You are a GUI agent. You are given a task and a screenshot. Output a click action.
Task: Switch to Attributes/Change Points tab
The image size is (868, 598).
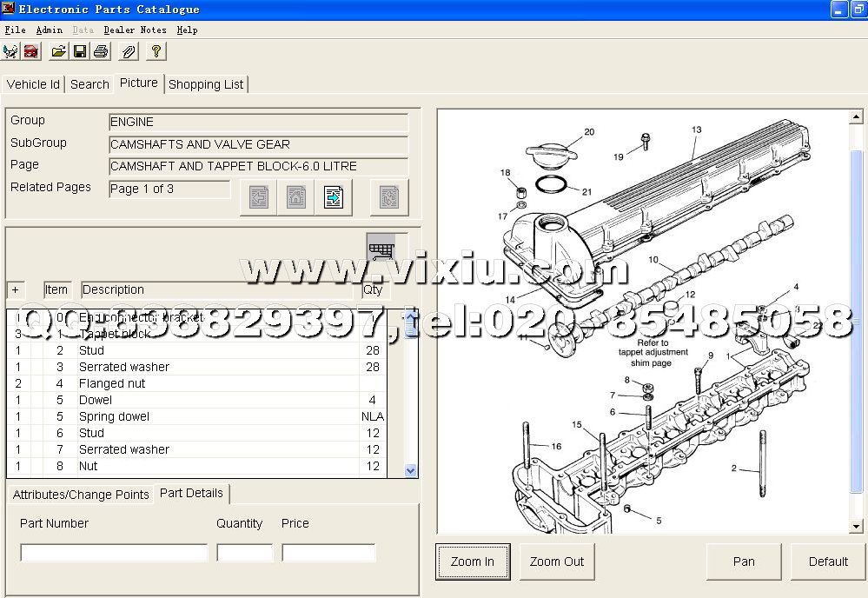point(81,495)
